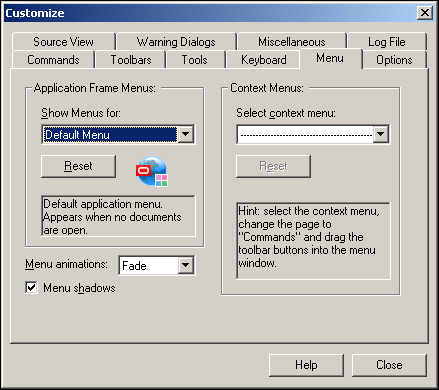Click the Hint text about context menus
Screen dimensions: 439x390
click(x=309, y=237)
